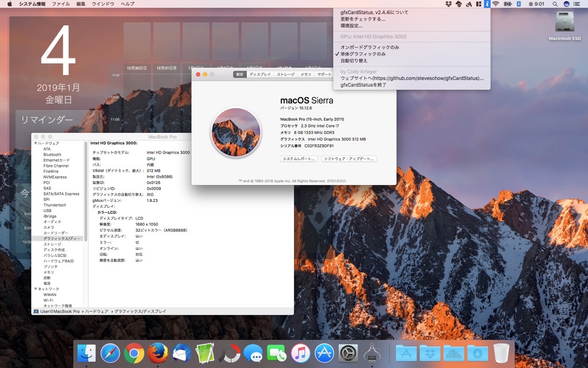Select Bluetooth in hardware sidebar

click(52, 155)
